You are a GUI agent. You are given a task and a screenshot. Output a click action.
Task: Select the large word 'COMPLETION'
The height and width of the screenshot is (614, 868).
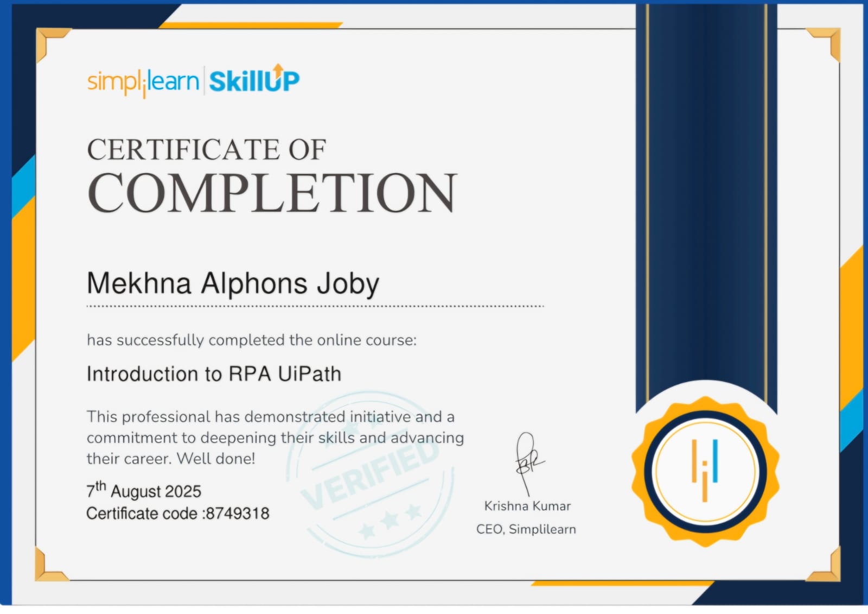(x=272, y=193)
